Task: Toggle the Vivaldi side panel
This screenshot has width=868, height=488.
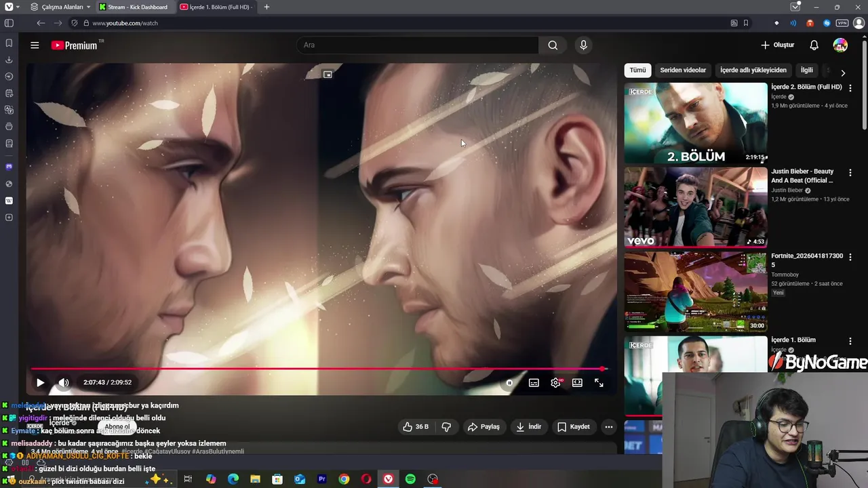Action: pos(9,23)
